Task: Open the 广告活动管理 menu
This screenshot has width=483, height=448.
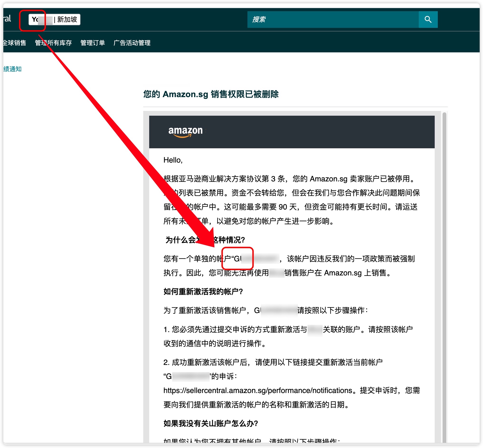Action: point(132,43)
